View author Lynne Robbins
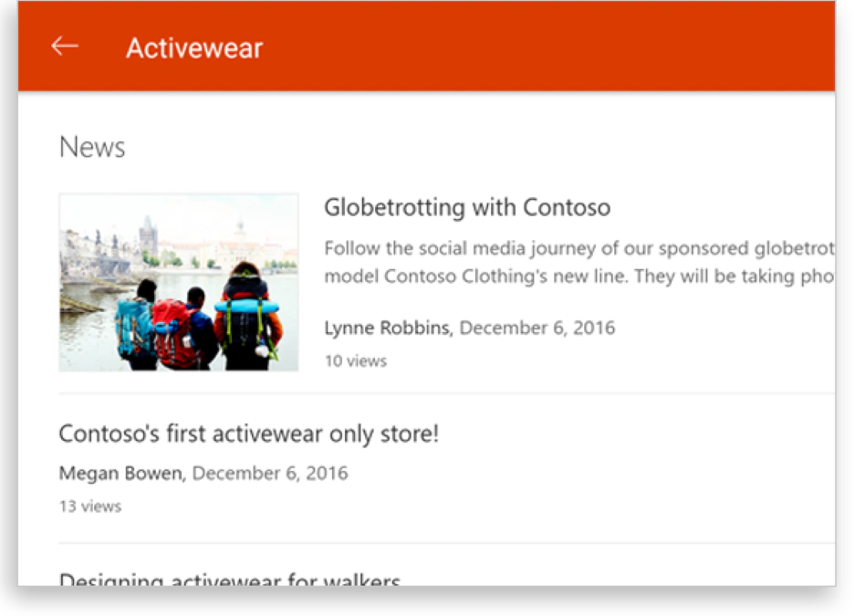 (x=388, y=328)
